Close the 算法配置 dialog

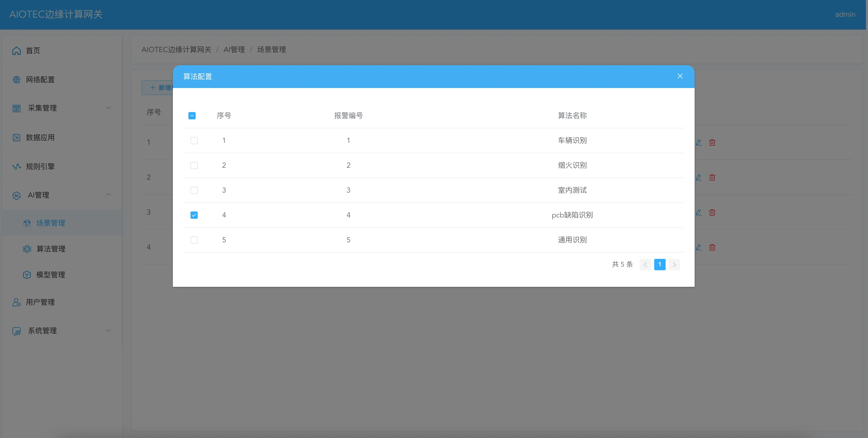[680, 76]
